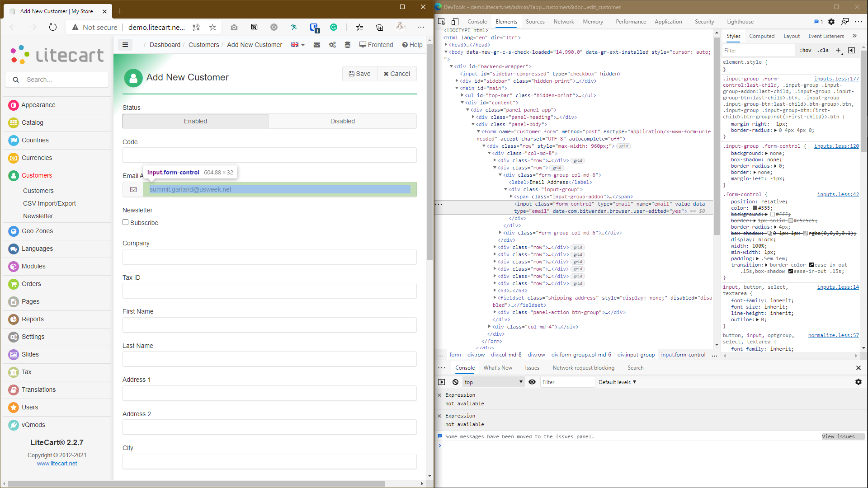The image size is (868, 488).
Task: Open Settings via the gears icon
Action: click(x=14, y=337)
